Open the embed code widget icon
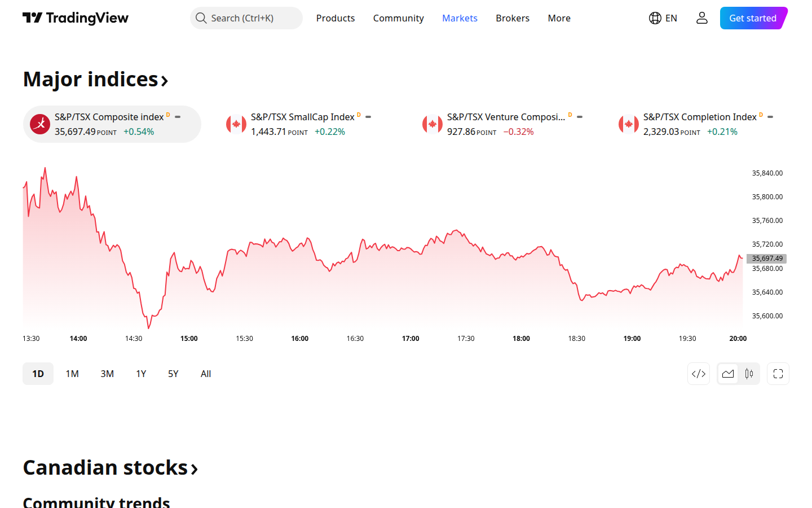Screen dimensions: 812x508 point(699,374)
